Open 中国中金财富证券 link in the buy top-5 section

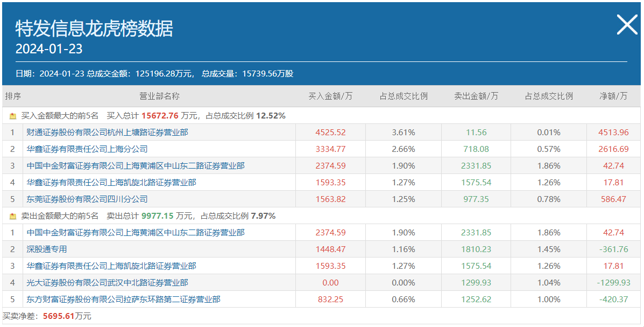[136, 166]
